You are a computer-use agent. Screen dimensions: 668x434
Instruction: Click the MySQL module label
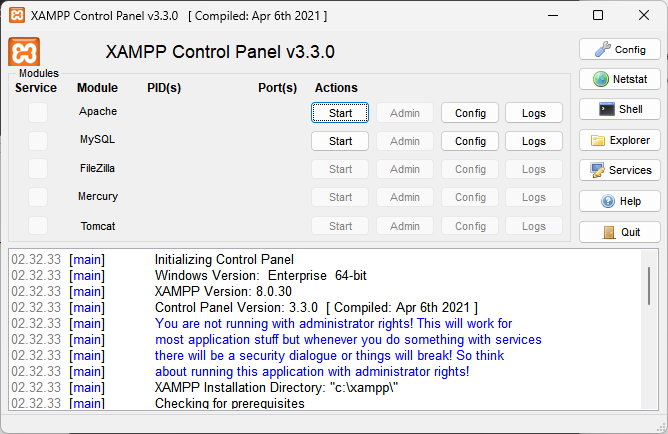click(x=98, y=139)
